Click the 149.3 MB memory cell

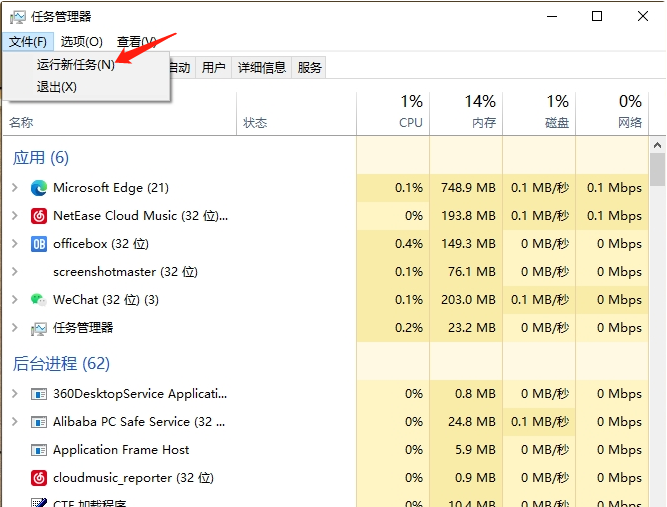coord(466,244)
